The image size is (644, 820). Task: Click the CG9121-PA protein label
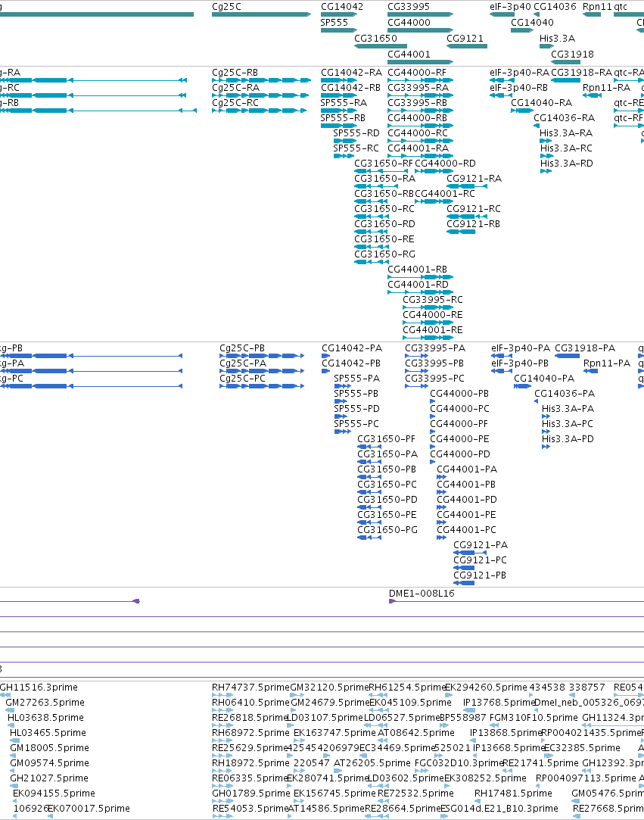(481, 545)
